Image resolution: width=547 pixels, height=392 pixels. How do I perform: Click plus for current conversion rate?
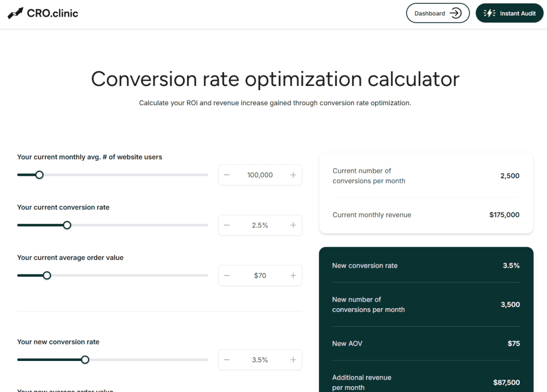pyautogui.click(x=293, y=225)
